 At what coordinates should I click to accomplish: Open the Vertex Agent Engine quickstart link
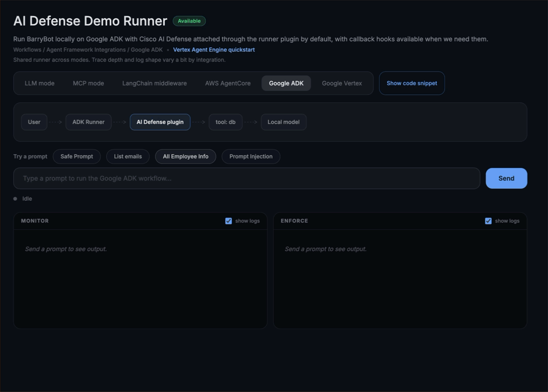tap(214, 50)
